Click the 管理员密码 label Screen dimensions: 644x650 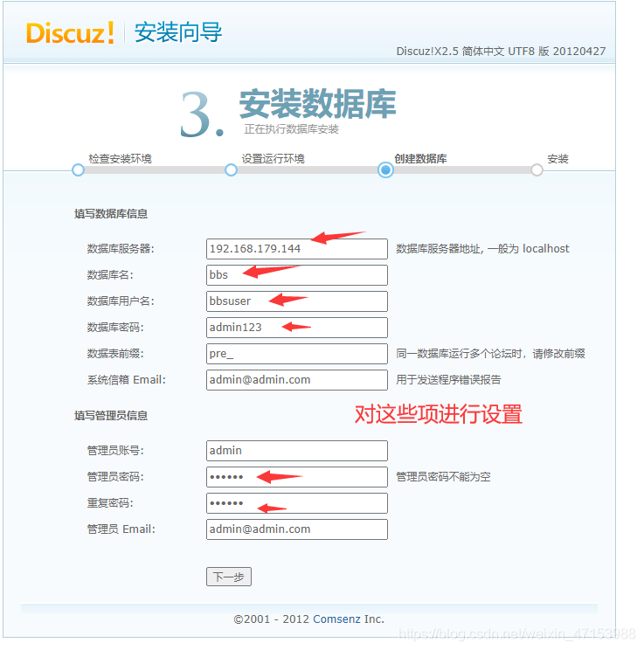tap(115, 477)
